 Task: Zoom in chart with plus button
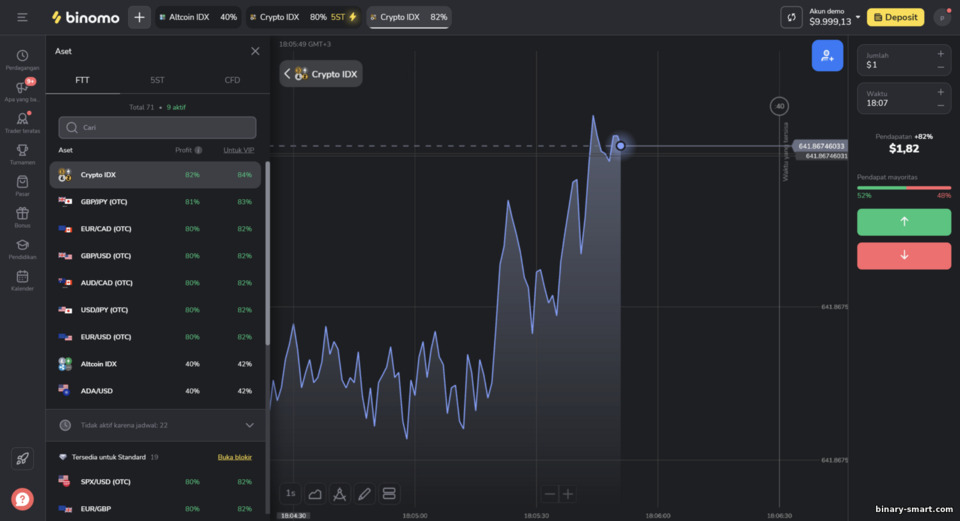[x=568, y=494]
